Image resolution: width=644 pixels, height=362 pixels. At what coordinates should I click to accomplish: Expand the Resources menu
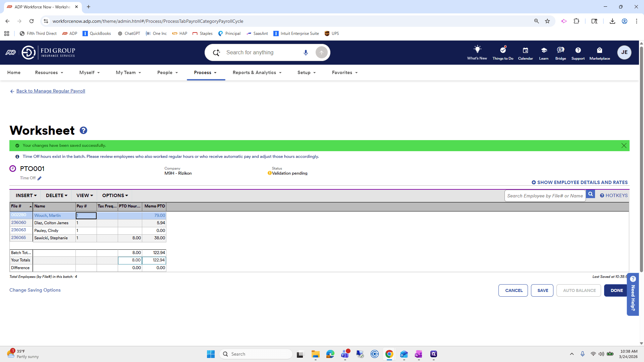[49, 72]
